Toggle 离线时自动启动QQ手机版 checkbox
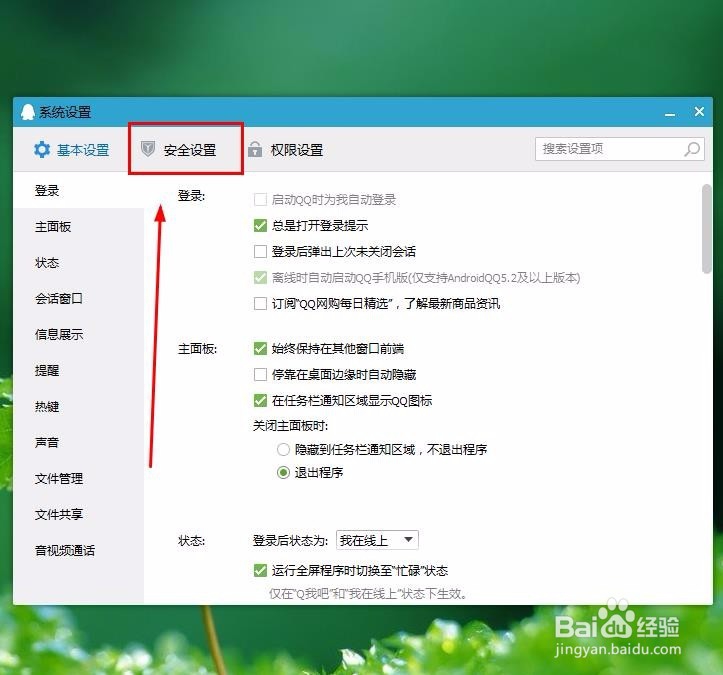Image resolution: width=723 pixels, height=675 pixels. (260, 278)
